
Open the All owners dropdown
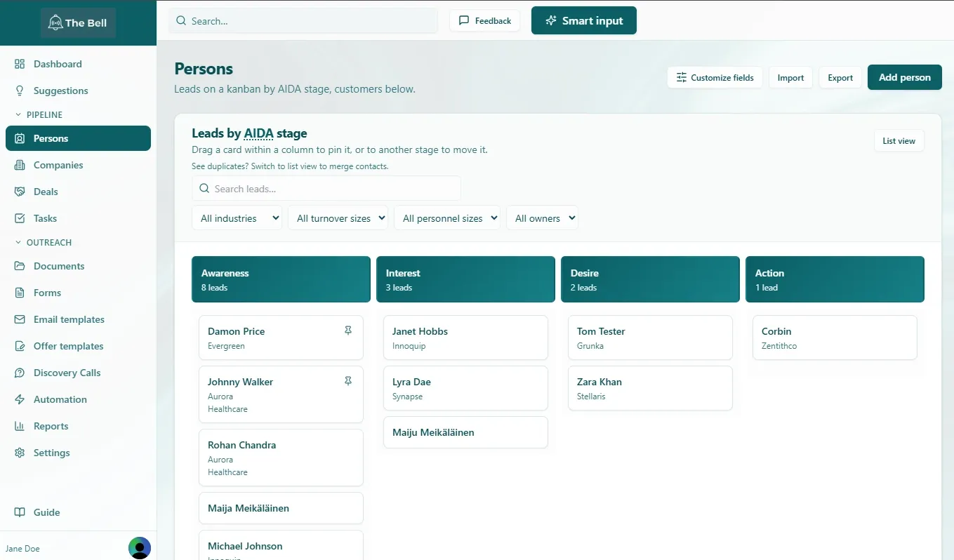pyautogui.click(x=542, y=218)
